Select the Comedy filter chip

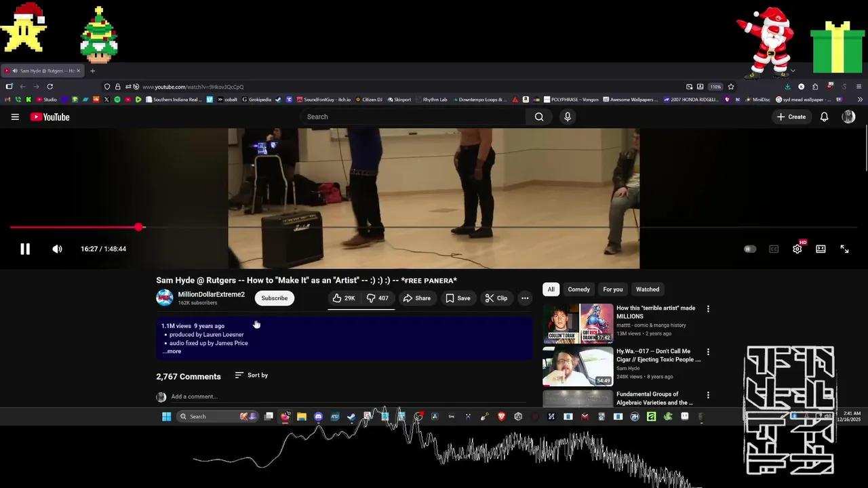(x=579, y=289)
